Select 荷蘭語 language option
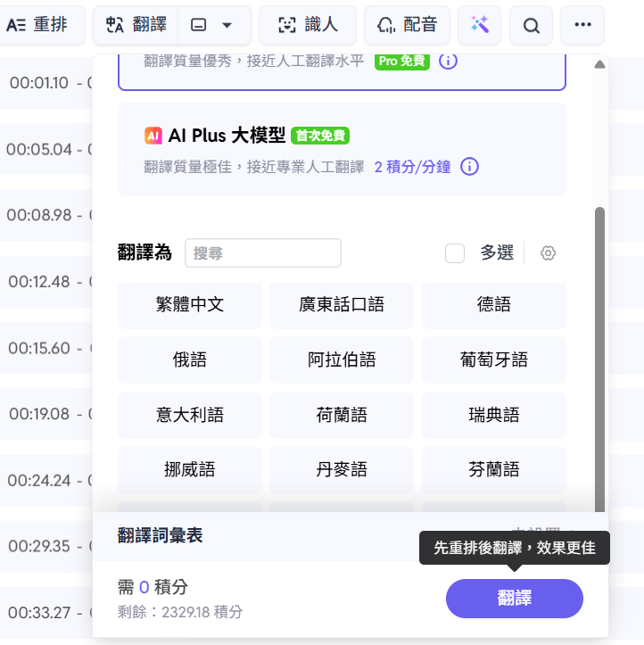 [342, 415]
